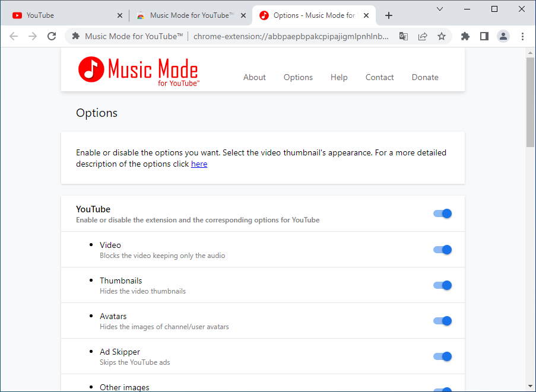Open the Chrome profile avatar menu

503,36
